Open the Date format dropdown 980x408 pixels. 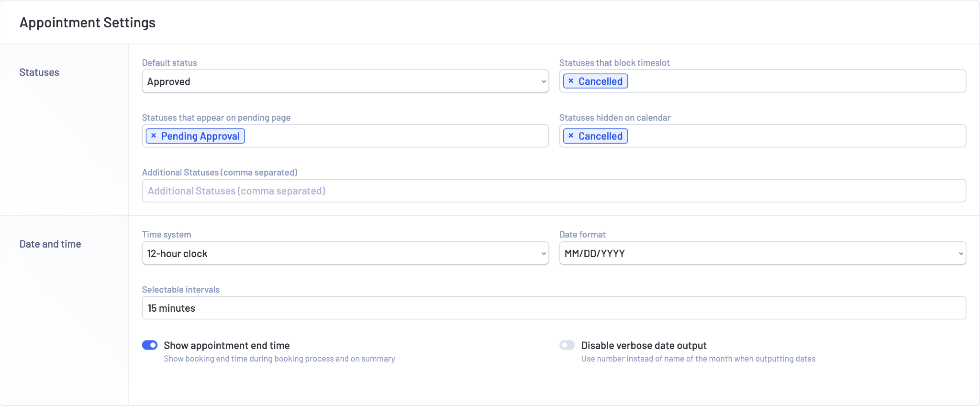762,253
